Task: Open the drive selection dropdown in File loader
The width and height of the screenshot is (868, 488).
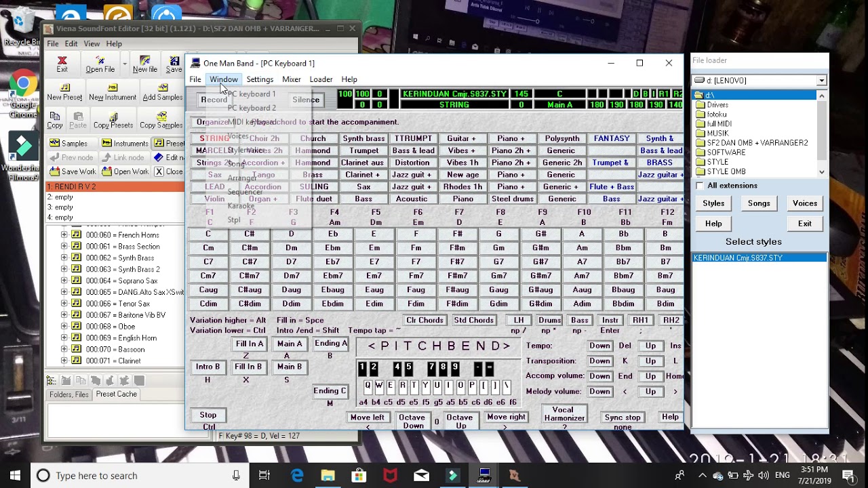Action: tap(821, 81)
